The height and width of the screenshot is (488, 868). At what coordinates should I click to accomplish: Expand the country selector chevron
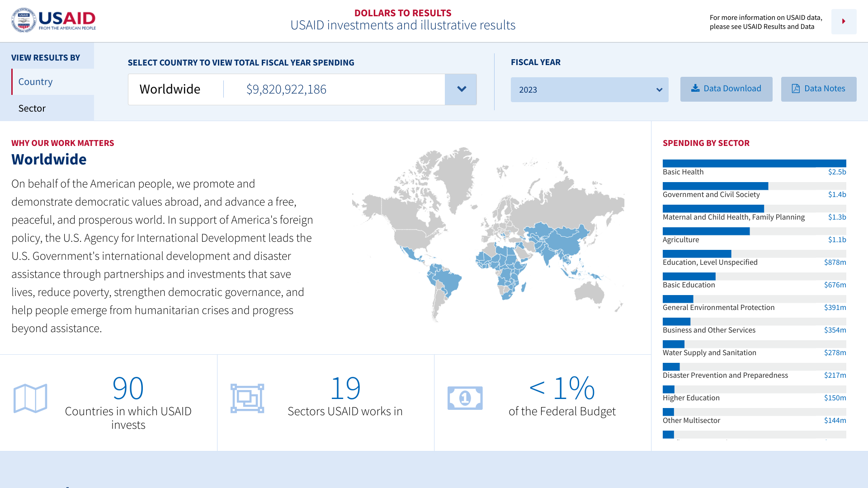click(461, 89)
